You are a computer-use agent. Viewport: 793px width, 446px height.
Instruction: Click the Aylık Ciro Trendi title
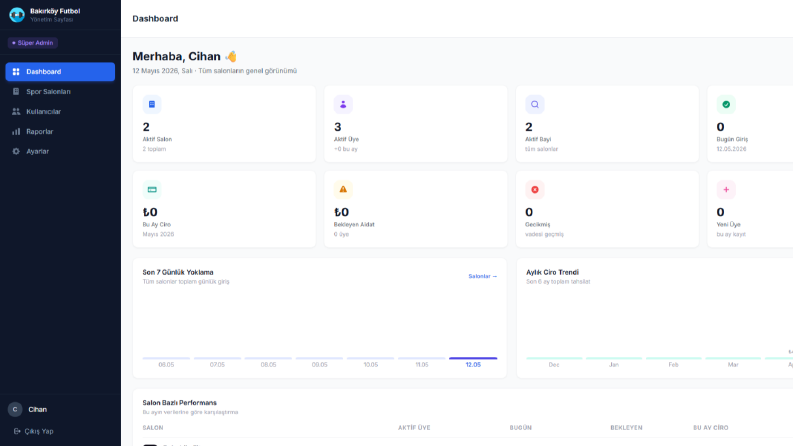pos(552,272)
